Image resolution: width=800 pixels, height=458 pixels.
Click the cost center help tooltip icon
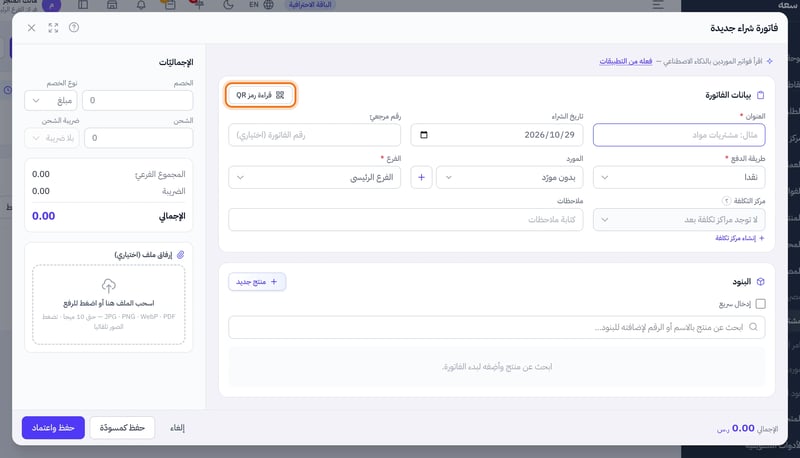(726, 200)
